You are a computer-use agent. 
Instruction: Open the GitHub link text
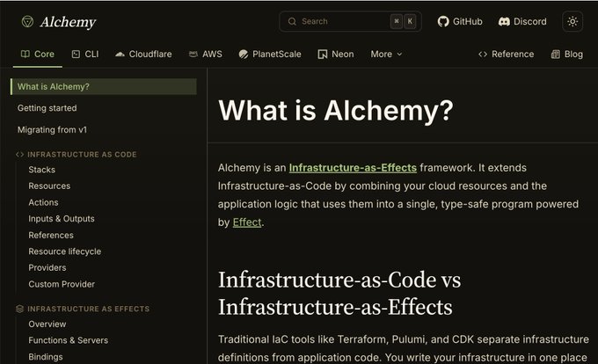[468, 21]
